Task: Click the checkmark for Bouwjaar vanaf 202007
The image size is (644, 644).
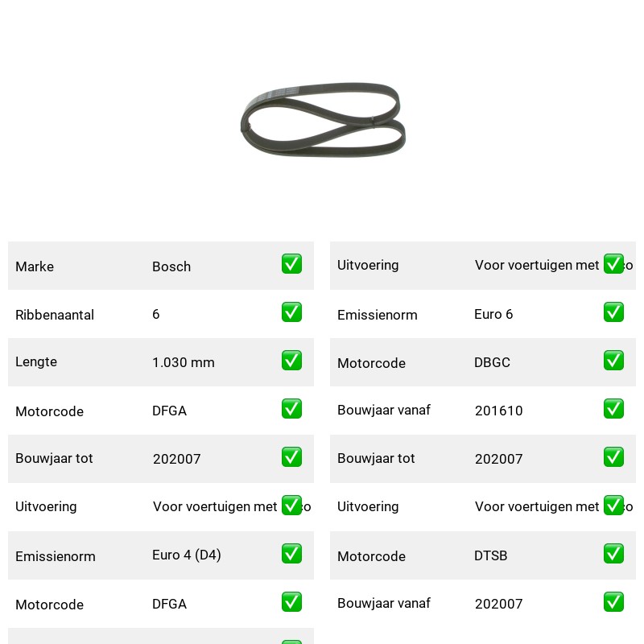Action: point(613,602)
